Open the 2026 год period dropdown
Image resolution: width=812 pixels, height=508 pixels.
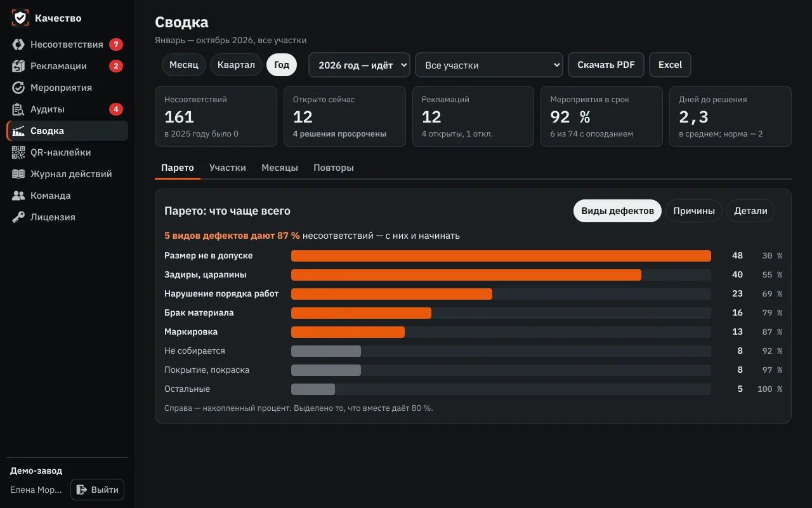(x=360, y=65)
